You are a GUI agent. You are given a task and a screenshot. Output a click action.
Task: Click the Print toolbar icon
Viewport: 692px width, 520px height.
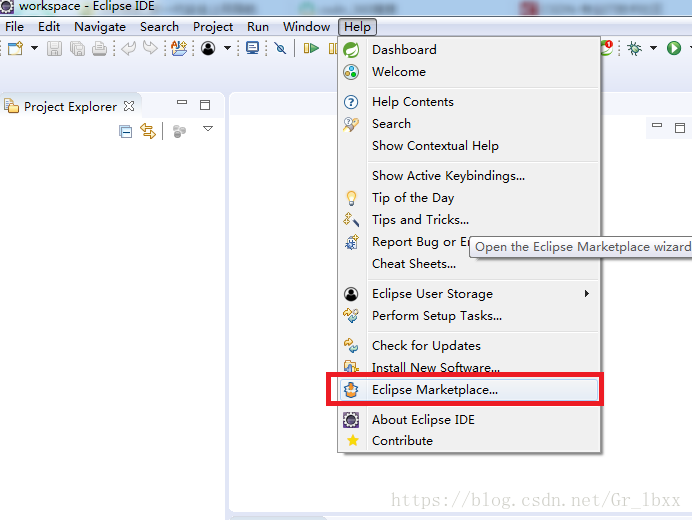coord(99,48)
